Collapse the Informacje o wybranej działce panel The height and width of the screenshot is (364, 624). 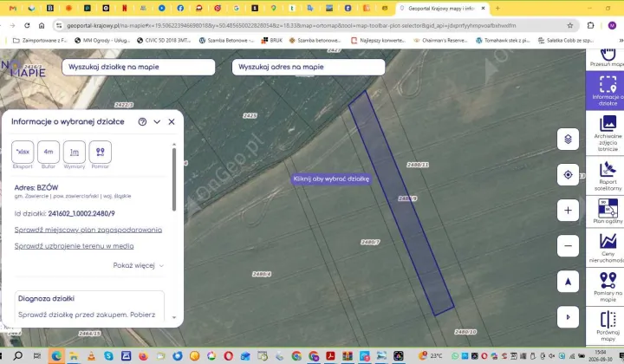point(157,121)
